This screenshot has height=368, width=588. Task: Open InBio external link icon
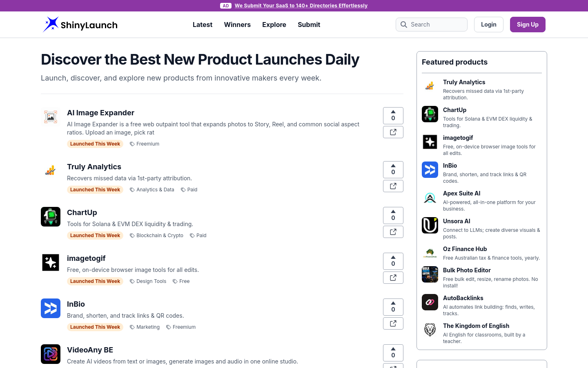tap(393, 323)
